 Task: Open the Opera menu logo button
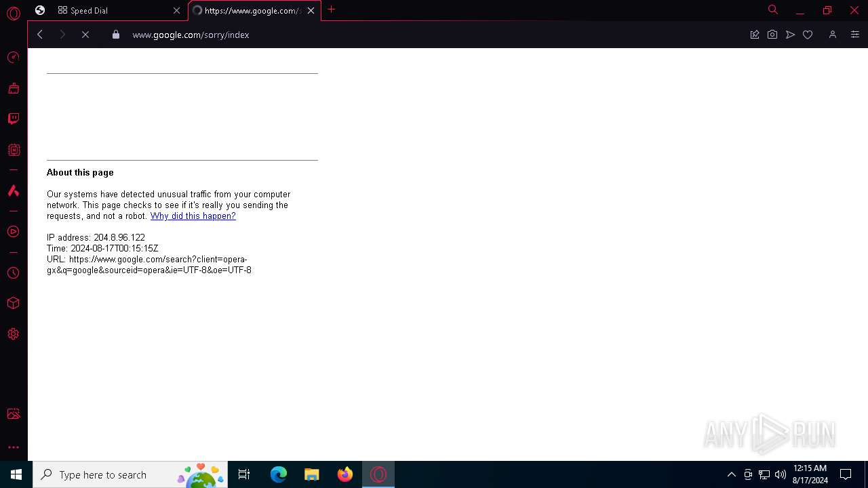coord(13,14)
